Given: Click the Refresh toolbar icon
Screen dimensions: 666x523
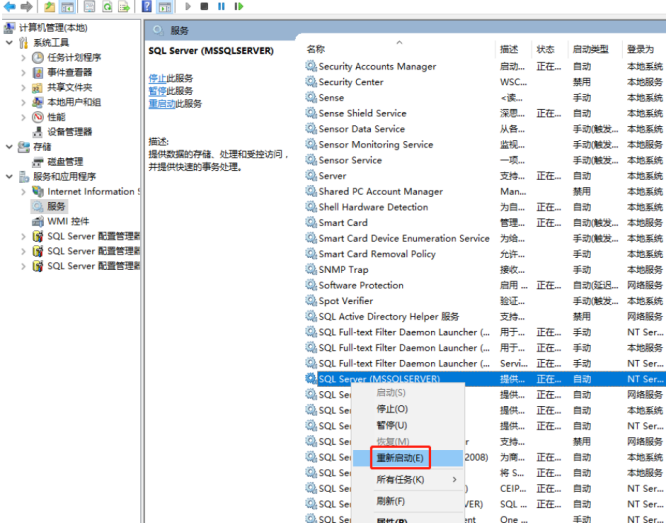Looking at the screenshot, I should pos(107,6).
